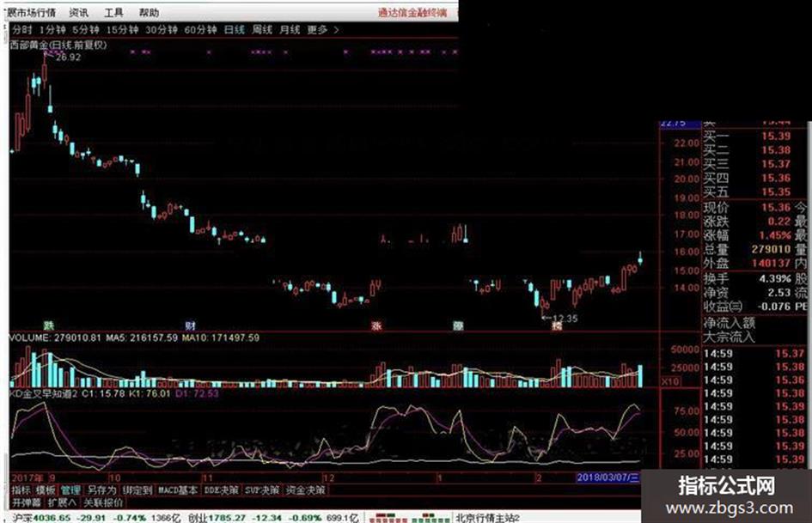This screenshot has height=523, width=812.
Task: Click the KD金叉早知道2 indicator name
Action: (44, 393)
